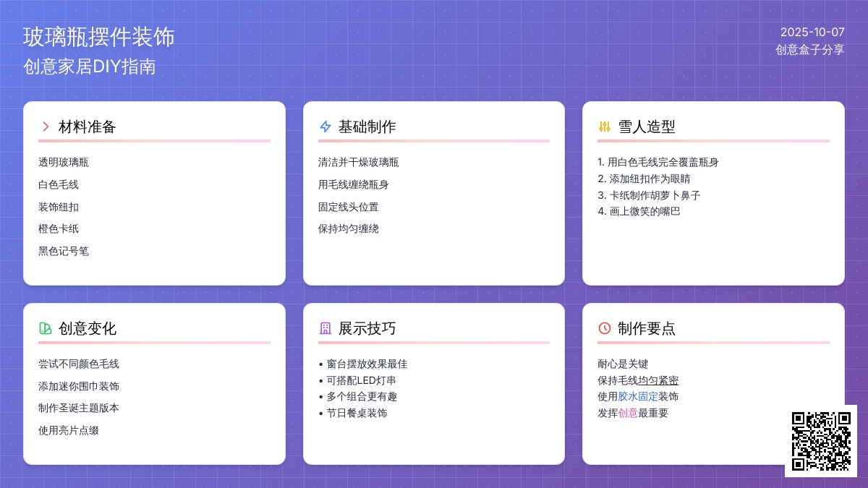This screenshot has height=488, width=868.
Task: Click the QR code image
Action: [820, 440]
